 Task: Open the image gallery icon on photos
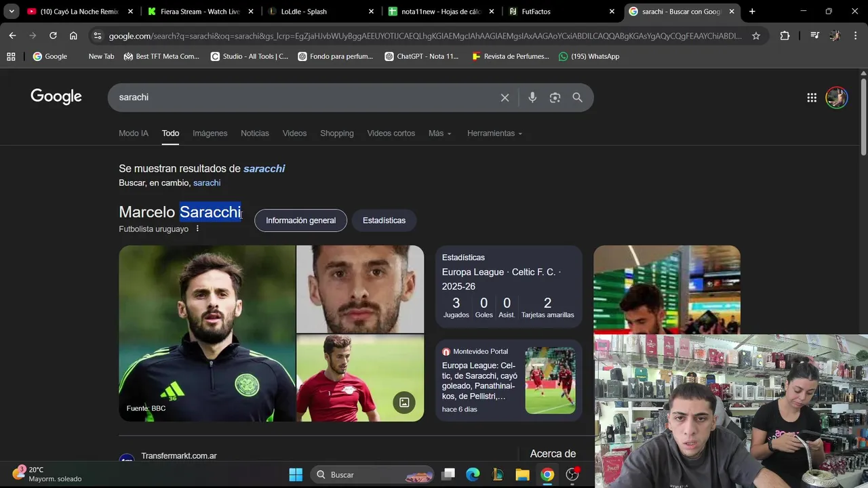tap(404, 403)
